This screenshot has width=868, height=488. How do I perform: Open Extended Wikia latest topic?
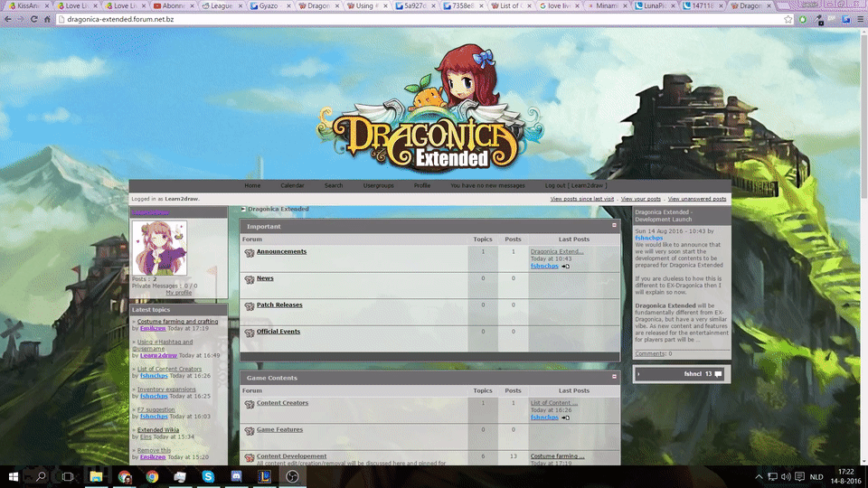pyautogui.click(x=157, y=430)
